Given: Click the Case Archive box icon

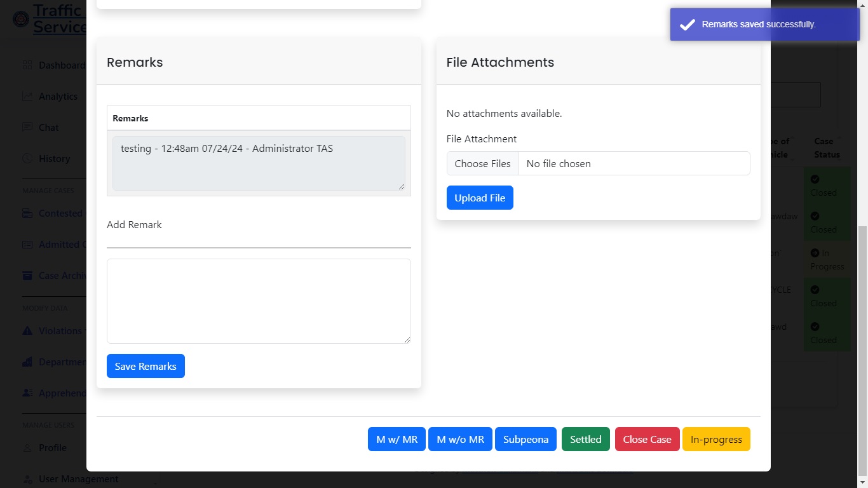Looking at the screenshot, I should coord(27,276).
